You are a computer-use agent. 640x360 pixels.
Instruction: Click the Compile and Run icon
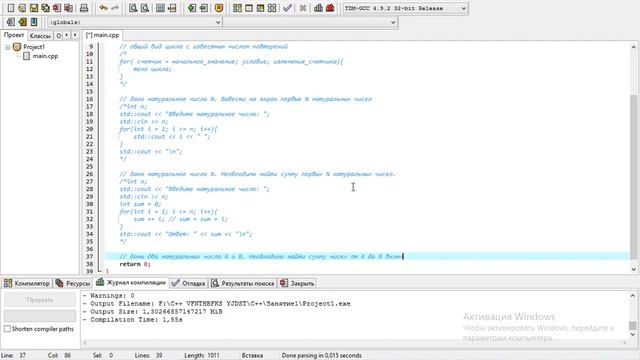coord(260,8)
